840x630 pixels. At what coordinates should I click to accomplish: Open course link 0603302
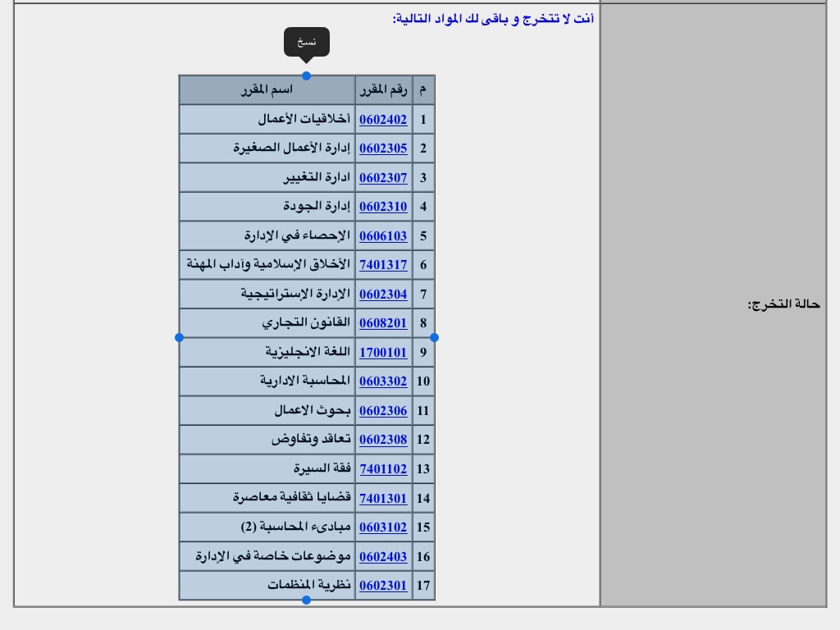(383, 381)
